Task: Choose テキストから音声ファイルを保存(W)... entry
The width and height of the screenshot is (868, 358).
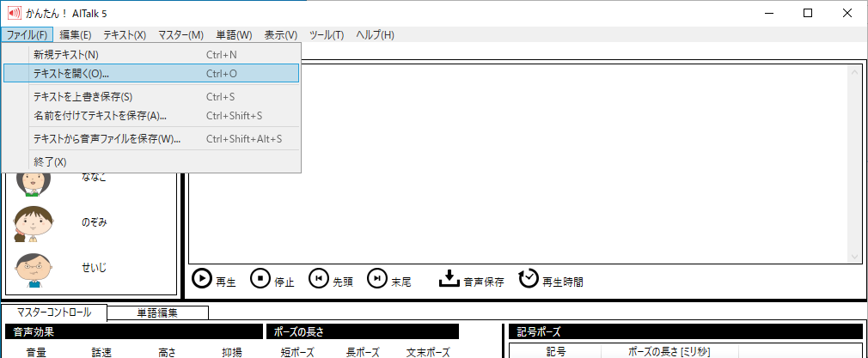Action: coord(151,139)
